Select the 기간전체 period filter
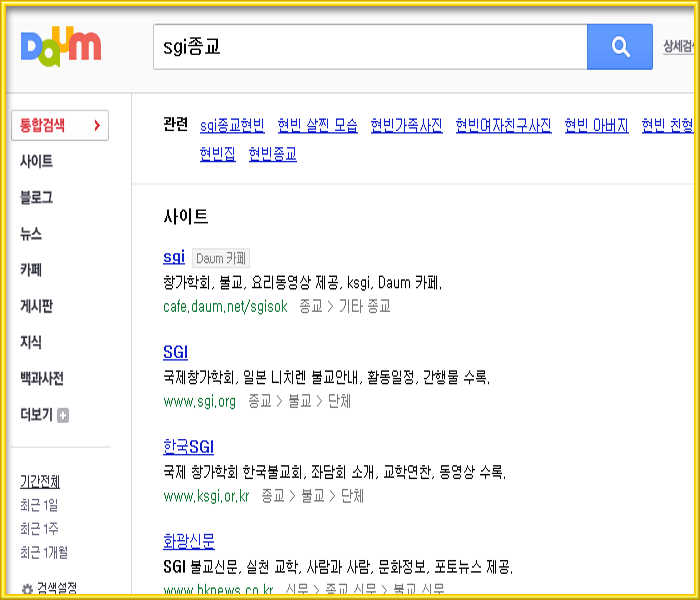 click(x=40, y=482)
